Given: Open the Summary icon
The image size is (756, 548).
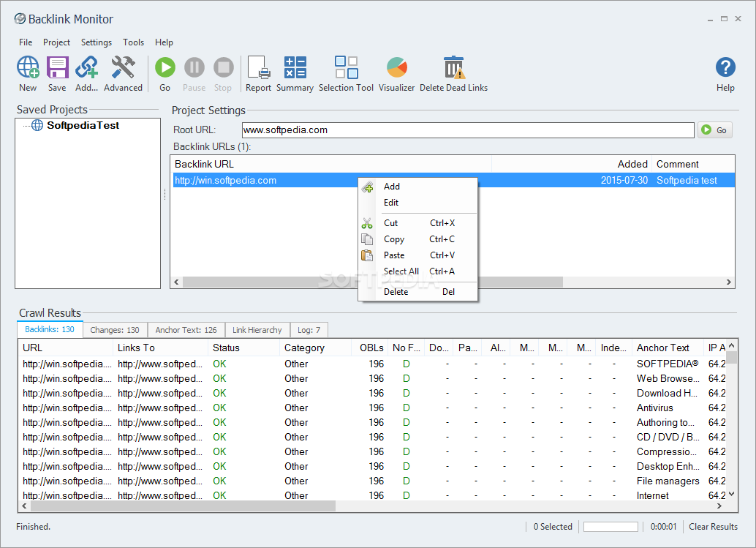Looking at the screenshot, I should 295,67.
